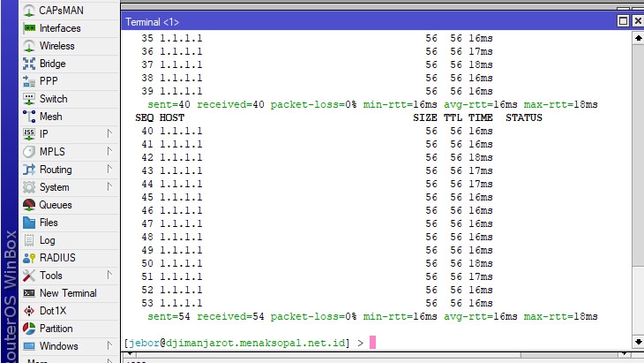Click the Files folder icon
Viewport: 644px width, 363px height.
(x=29, y=223)
